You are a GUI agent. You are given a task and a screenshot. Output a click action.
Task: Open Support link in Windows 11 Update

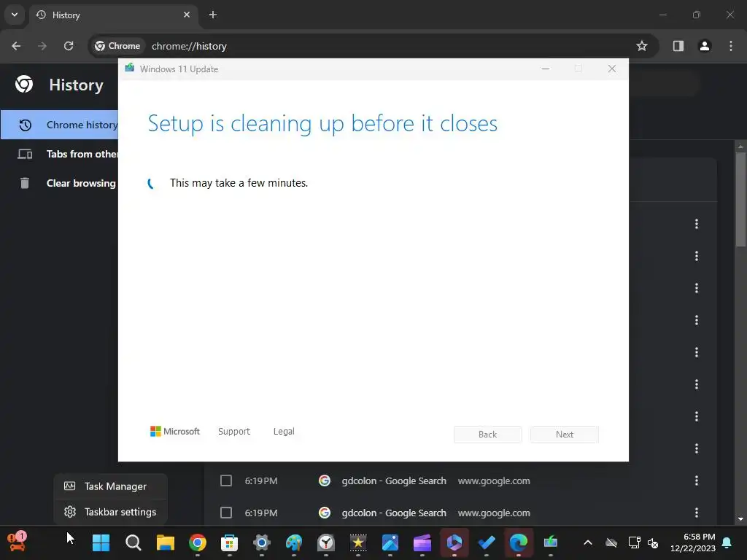point(234,432)
